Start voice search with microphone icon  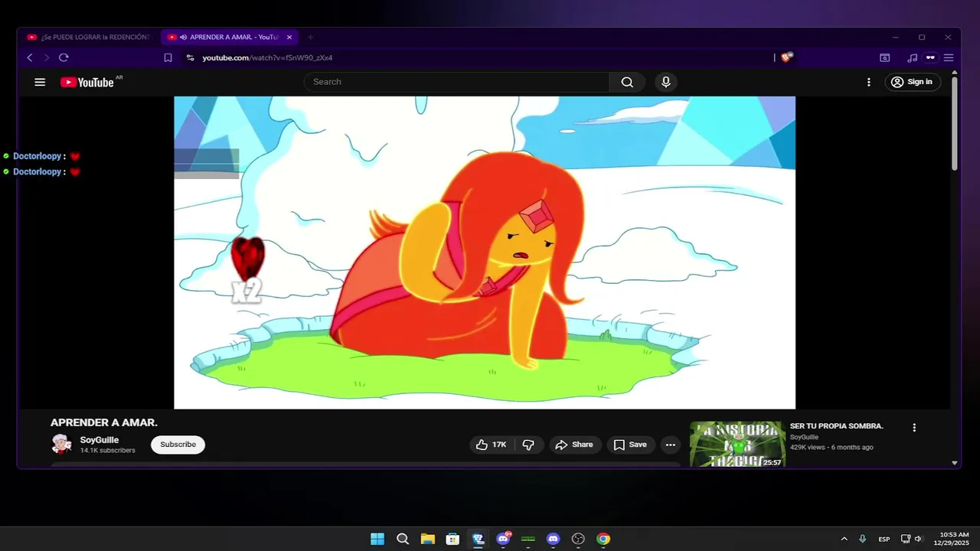point(666,82)
